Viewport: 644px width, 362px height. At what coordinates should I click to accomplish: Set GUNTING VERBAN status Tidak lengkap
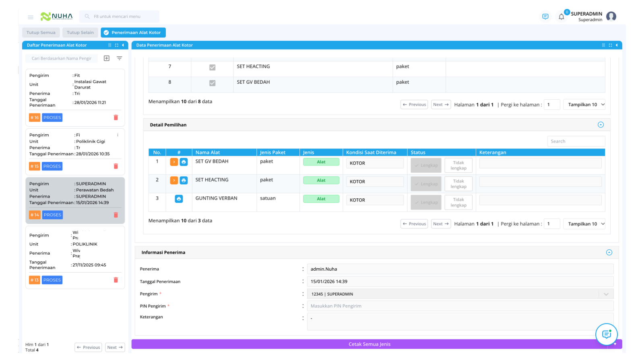[458, 202]
